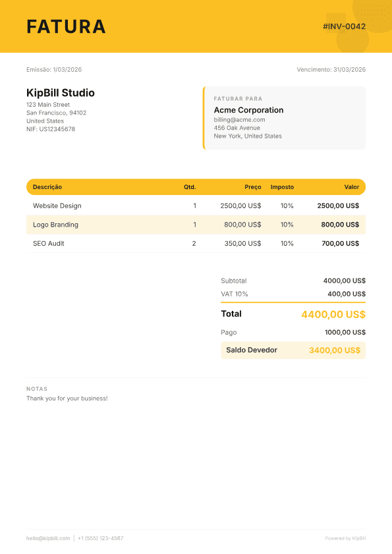Click the Imposto column header

(x=282, y=187)
